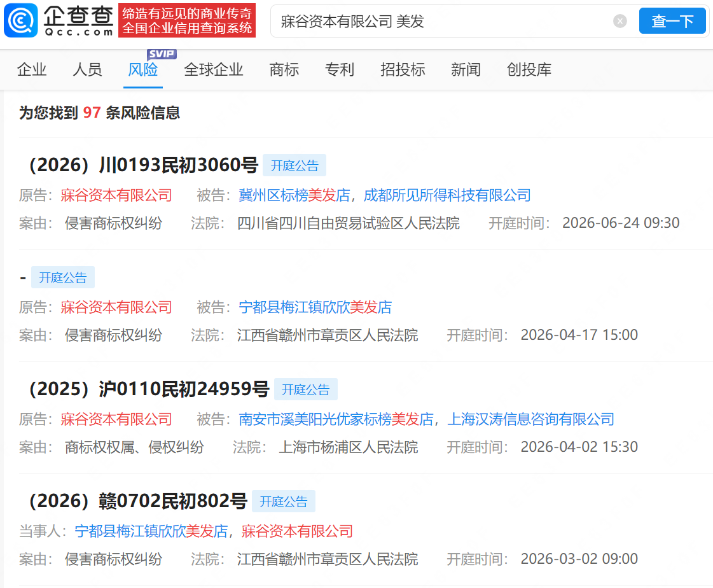Go to the 招投标 tab

403,69
